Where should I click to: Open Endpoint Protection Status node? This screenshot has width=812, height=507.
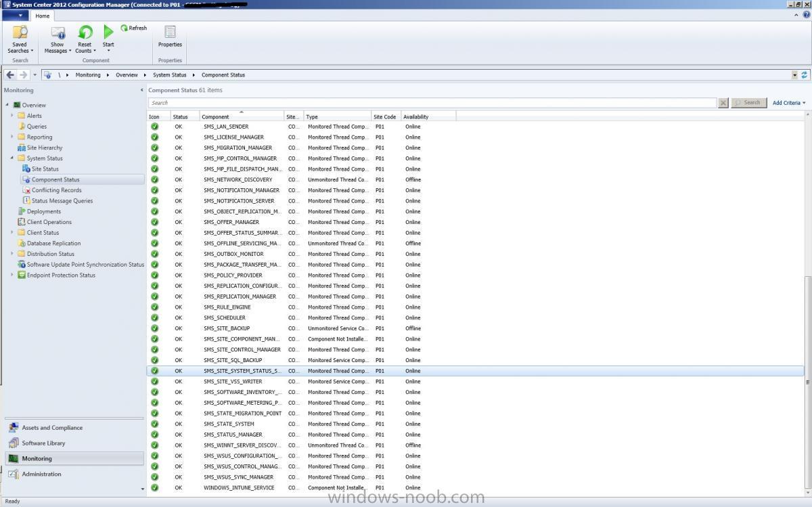click(61, 275)
